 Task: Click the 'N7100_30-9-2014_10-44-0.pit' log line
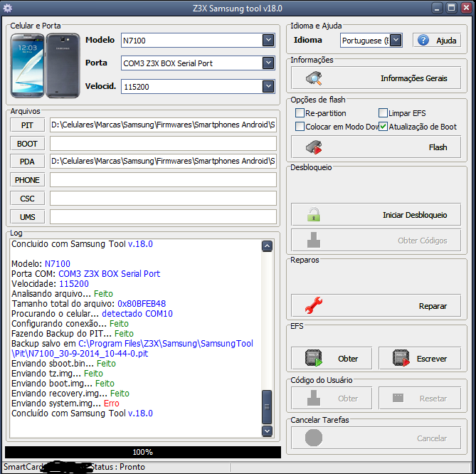click(80, 354)
